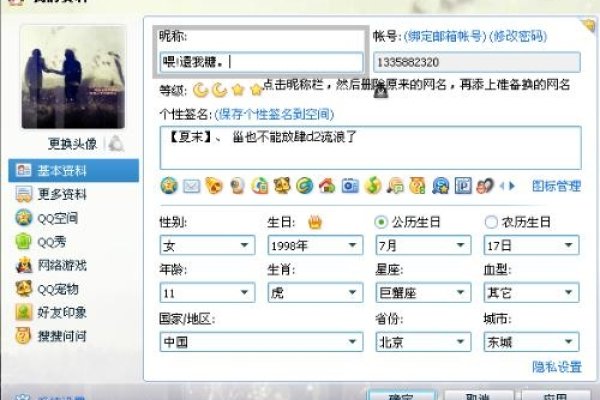Screen dimensions: 600x400
Task: Click 保存个性签名到空间 link
Action: click(274, 114)
